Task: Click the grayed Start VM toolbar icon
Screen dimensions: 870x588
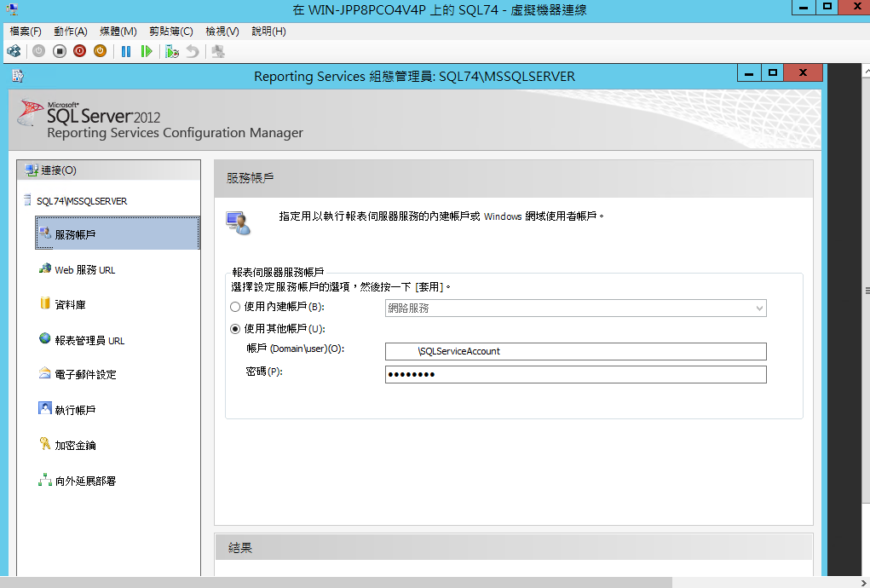Action: click(38, 52)
